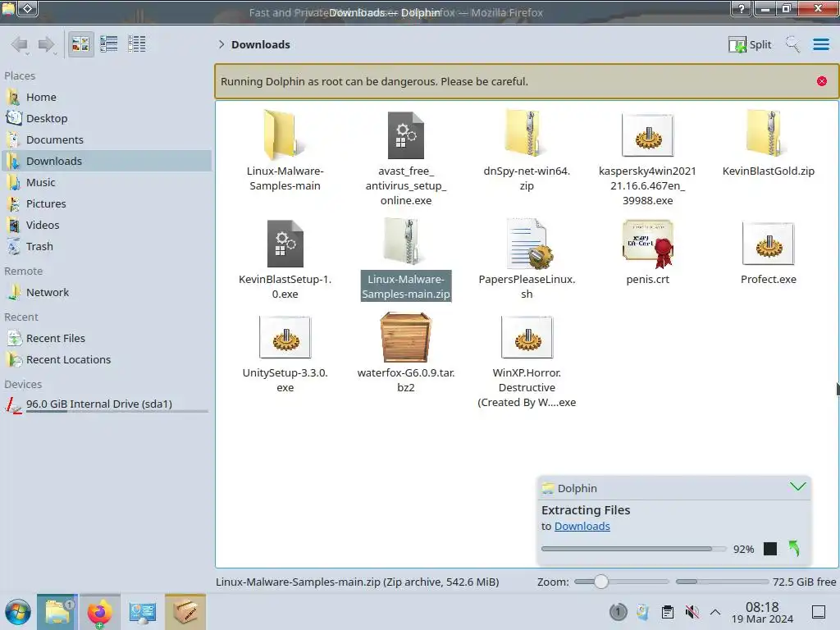The image size is (840, 630).
Task: Open the Ark archive taskbar icon
Action: 185,611
